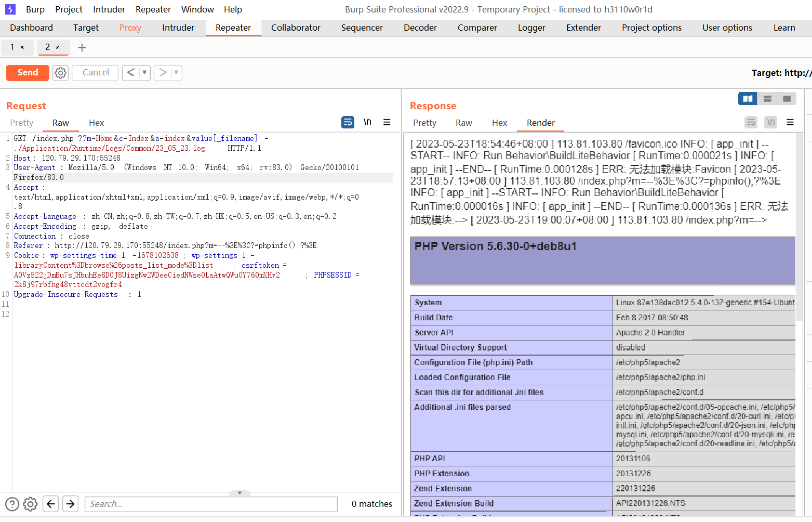Toggle non-printable characters in Request panel

click(x=367, y=122)
